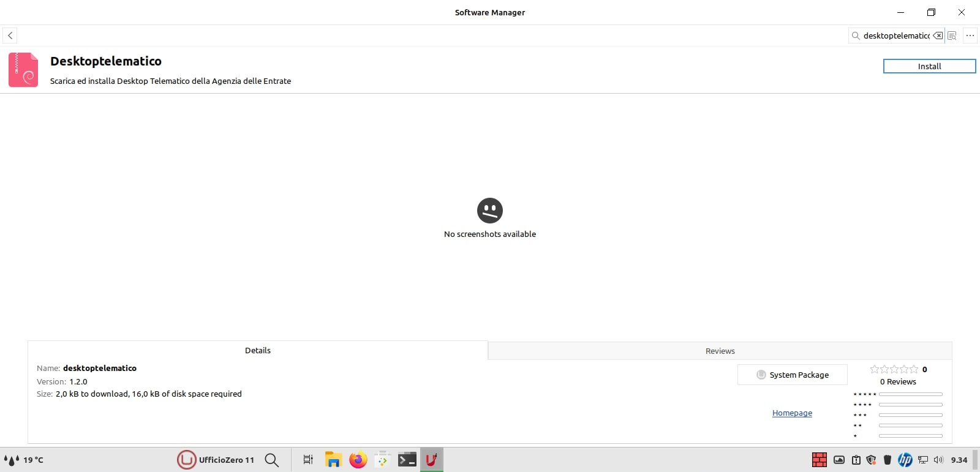Install the Desktoptelematico package
Image resolution: width=980 pixels, height=472 pixels.
point(929,66)
